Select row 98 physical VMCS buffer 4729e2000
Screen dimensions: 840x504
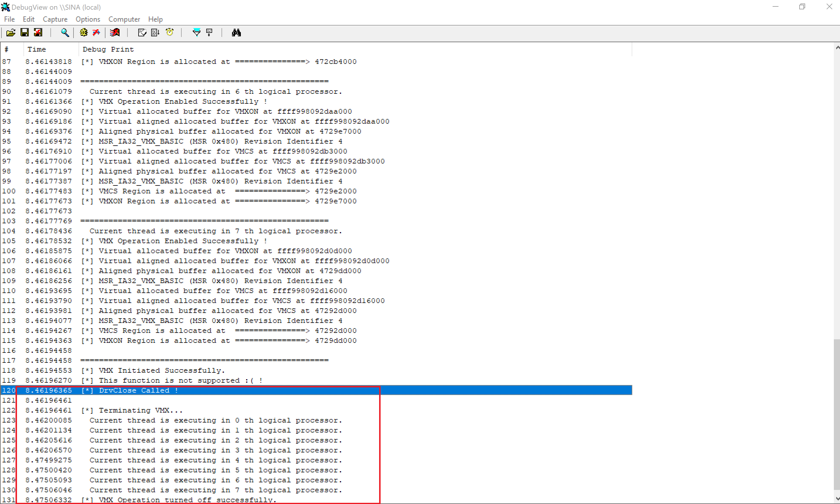tap(316, 171)
